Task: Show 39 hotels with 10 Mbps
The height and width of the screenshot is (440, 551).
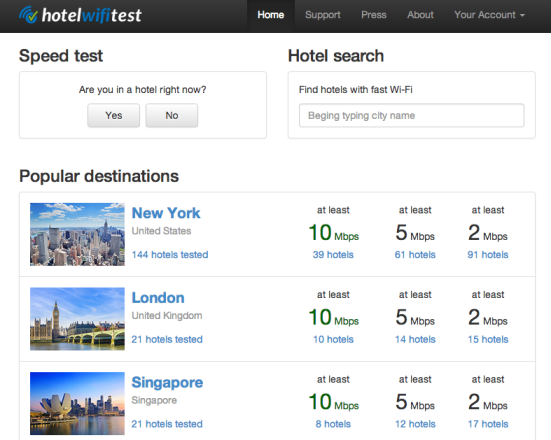Action: click(x=333, y=254)
